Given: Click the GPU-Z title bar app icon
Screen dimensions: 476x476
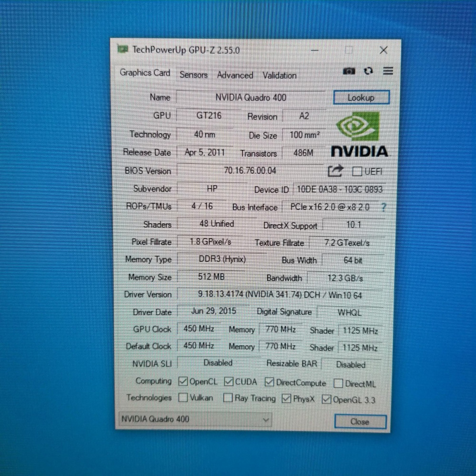Looking at the screenshot, I should tap(123, 49).
